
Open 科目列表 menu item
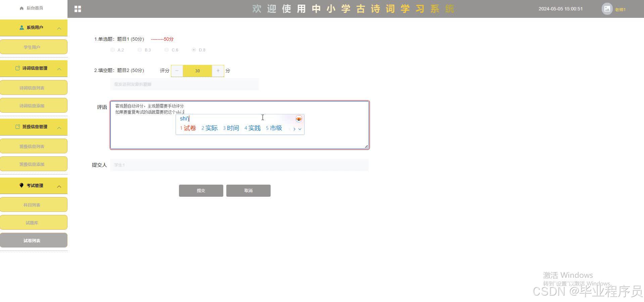click(34, 204)
